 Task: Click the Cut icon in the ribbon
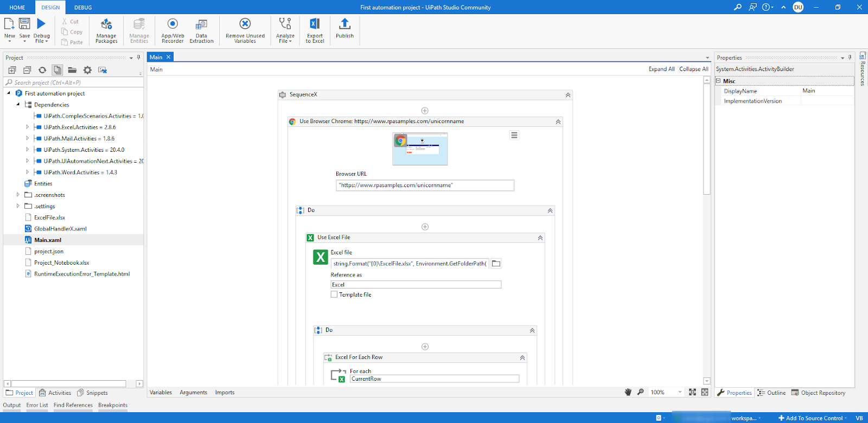(x=65, y=22)
